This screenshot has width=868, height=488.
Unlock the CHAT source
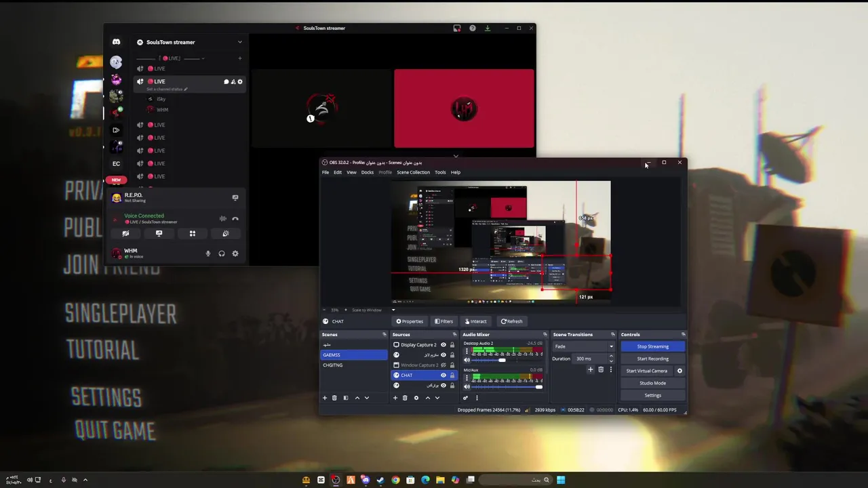(452, 375)
